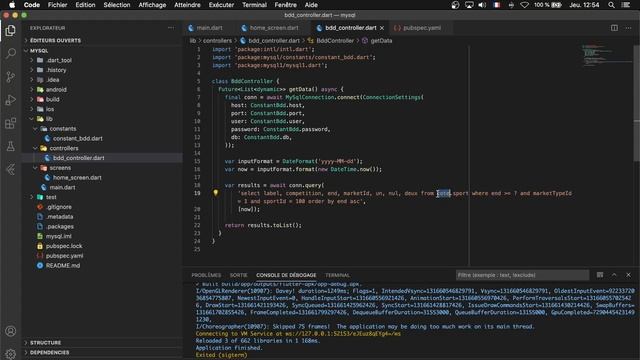The image size is (640, 360).
Task: Open Wi-Fi status in menu bar
Action: click(524, 5)
